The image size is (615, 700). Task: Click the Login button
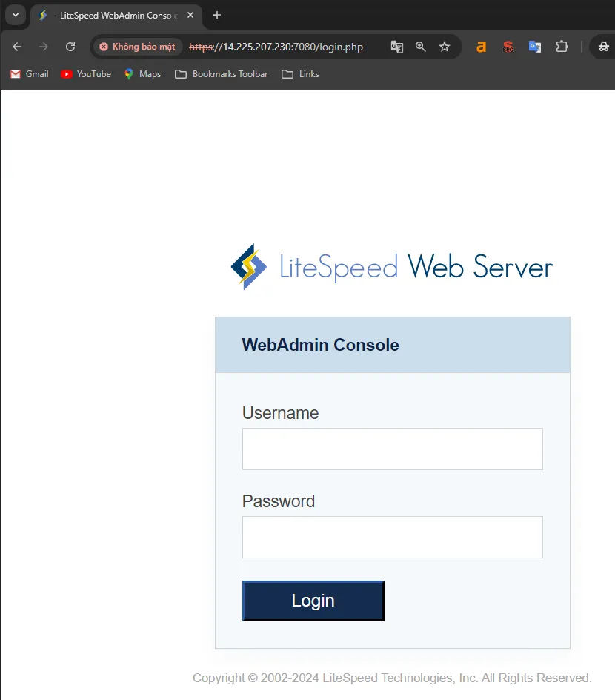(313, 601)
